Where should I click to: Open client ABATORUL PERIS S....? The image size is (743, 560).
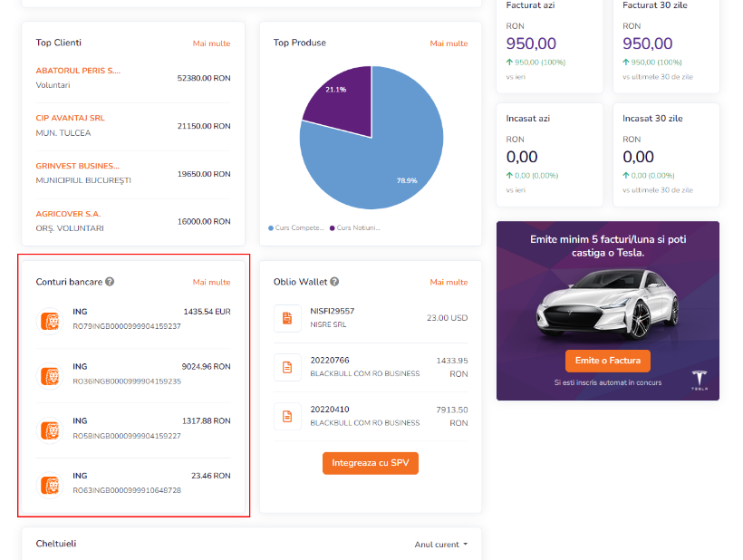[78, 71]
